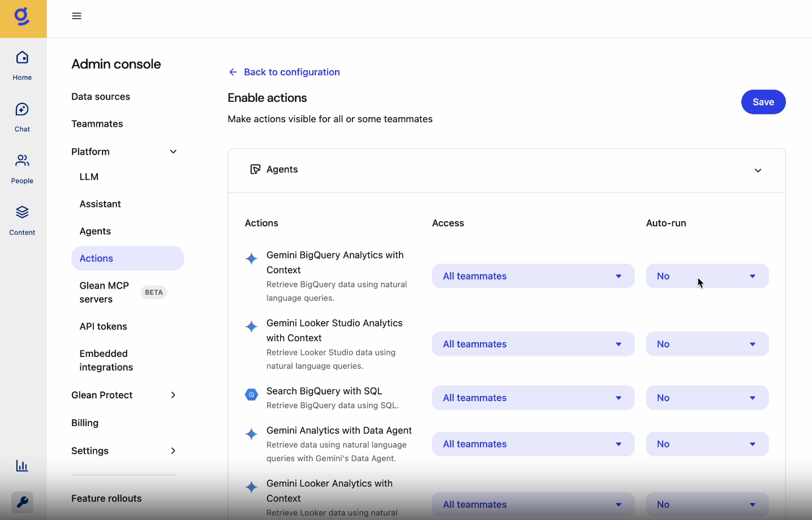Image resolution: width=812 pixels, height=520 pixels.
Task: Click the 'Admin console' heading
Action: click(x=116, y=64)
